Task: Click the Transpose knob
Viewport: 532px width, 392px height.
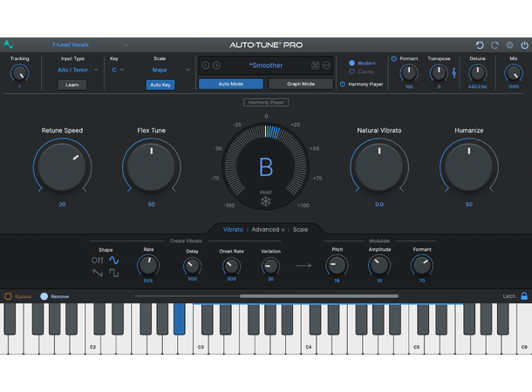Action: 439,73
